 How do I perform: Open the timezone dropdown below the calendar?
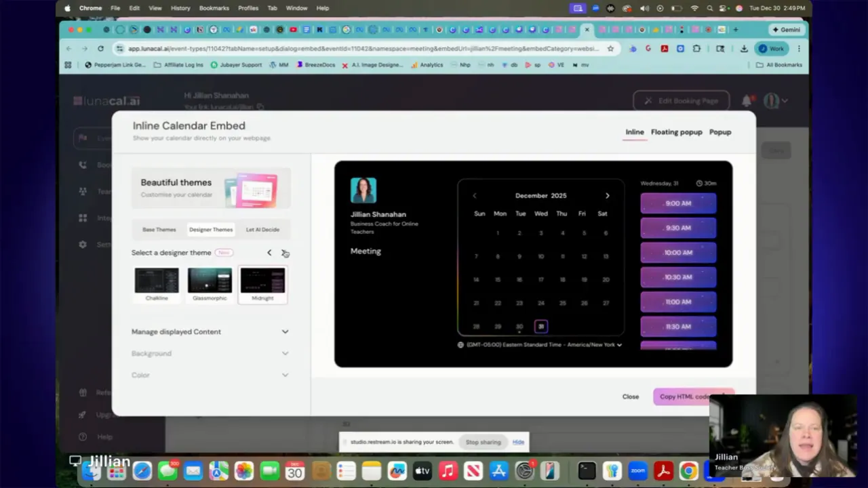tap(539, 344)
